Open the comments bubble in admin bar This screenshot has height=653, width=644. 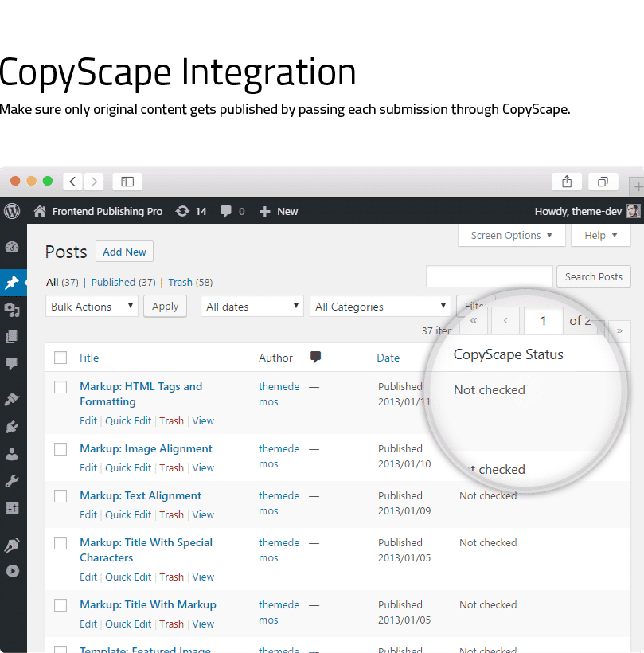pyautogui.click(x=225, y=212)
